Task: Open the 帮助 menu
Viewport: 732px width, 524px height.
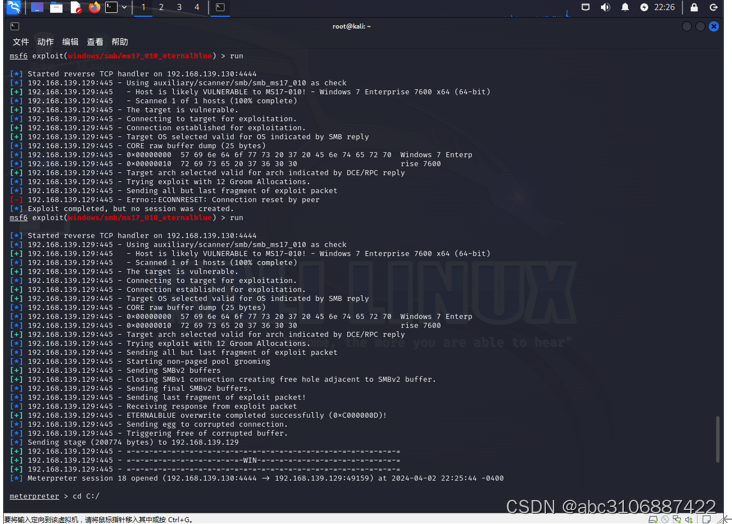Action: coord(120,42)
